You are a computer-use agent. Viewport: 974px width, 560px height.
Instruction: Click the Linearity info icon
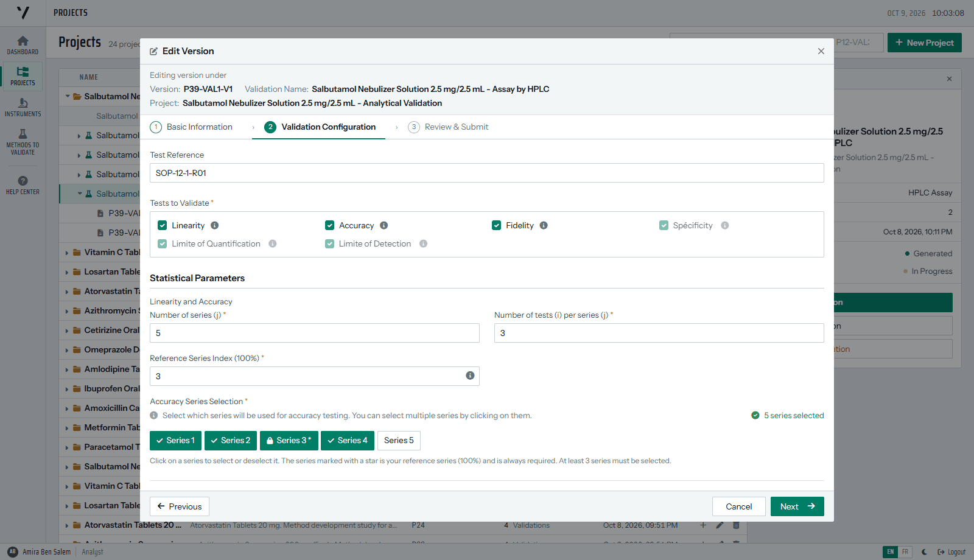click(x=215, y=225)
